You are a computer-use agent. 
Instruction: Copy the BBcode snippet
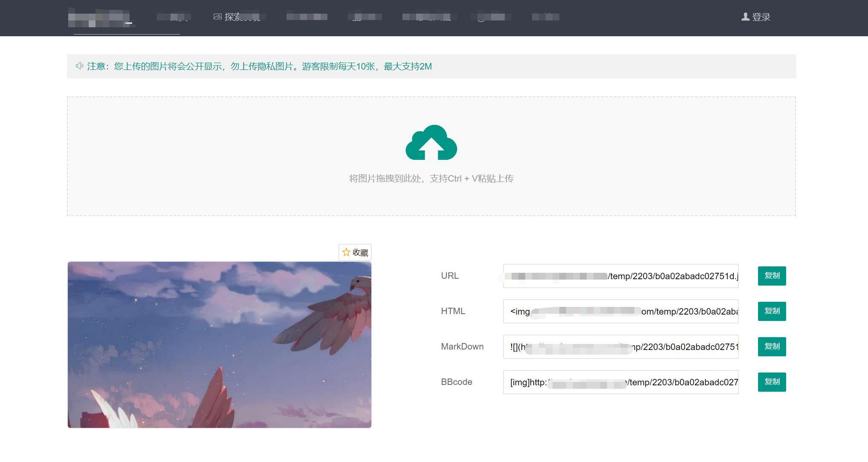[x=771, y=382]
